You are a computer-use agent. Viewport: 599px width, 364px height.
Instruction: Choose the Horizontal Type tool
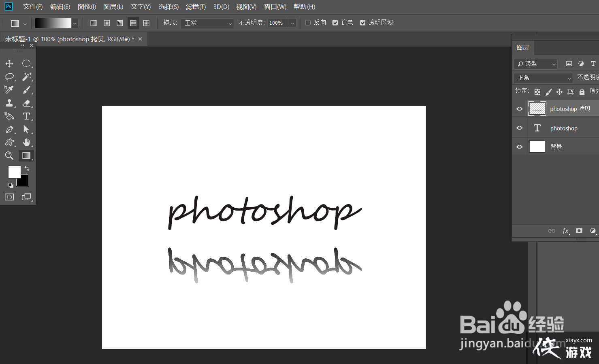click(x=27, y=116)
